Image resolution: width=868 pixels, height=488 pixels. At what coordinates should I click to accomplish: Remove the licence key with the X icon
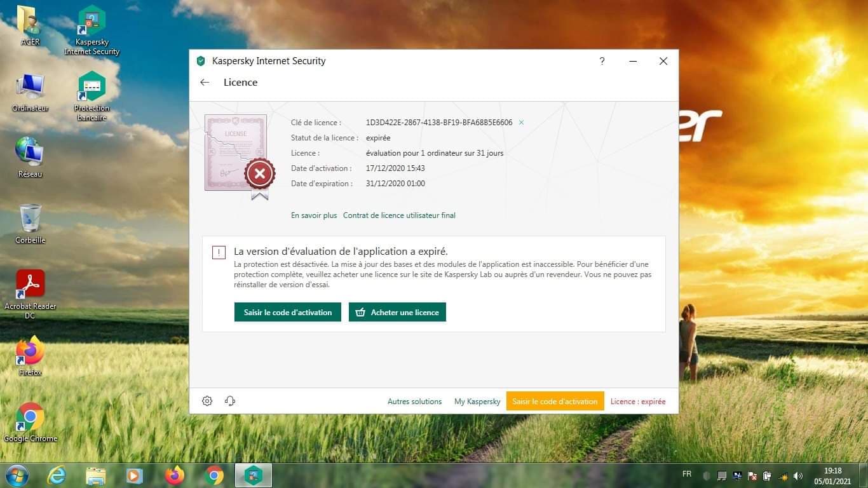(x=522, y=123)
